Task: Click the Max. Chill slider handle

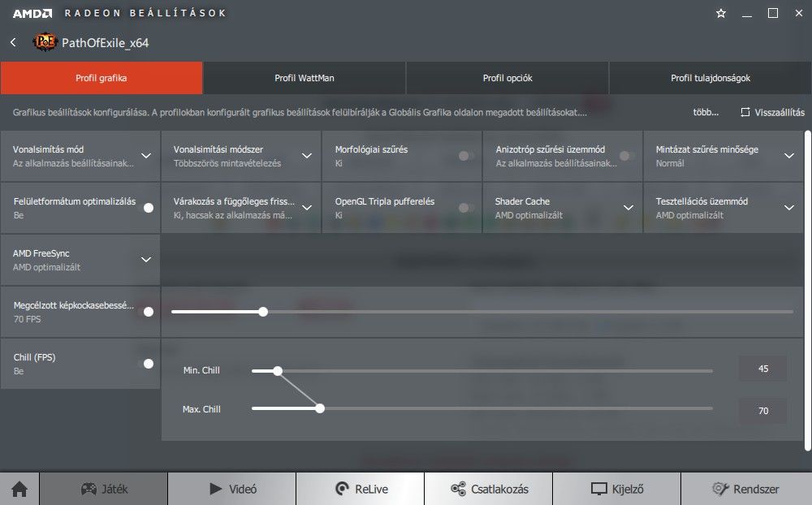Action: coord(320,408)
